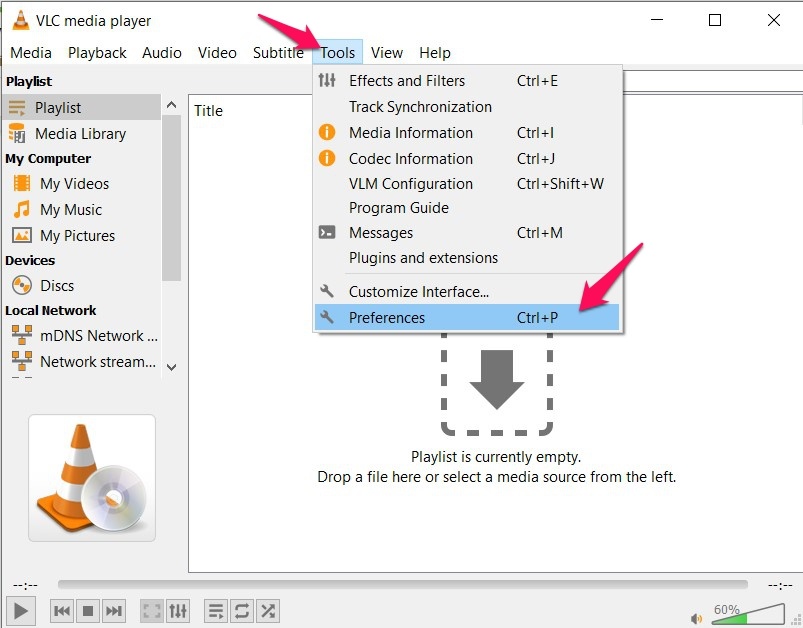
Task: Click the Next media icon
Action: pyautogui.click(x=113, y=610)
